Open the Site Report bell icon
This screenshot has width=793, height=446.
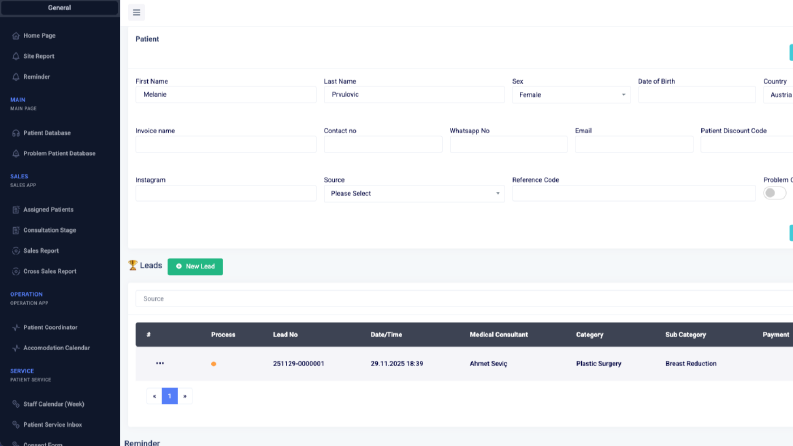tap(16, 56)
